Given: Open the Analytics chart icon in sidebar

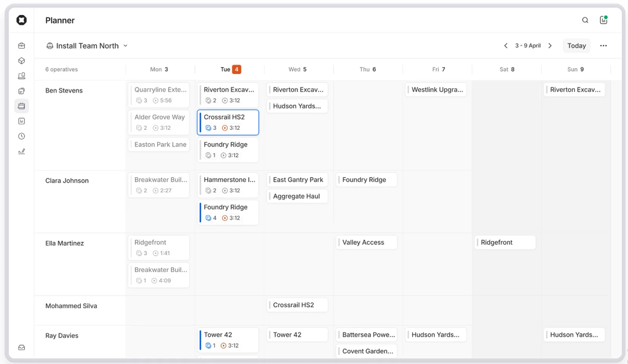Looking at the screenshot, I should [22, 121].
